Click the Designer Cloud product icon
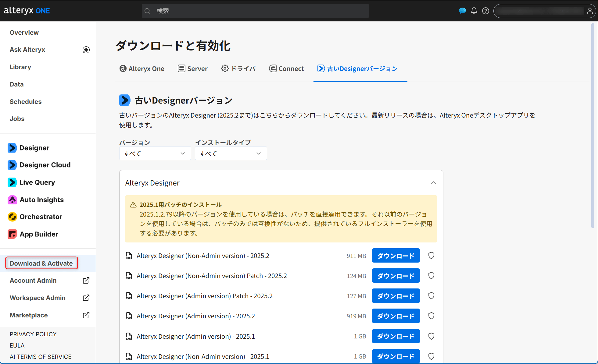The height and width of the screenshot is (364, 598). pyautogui.click(x=12, y=165)
